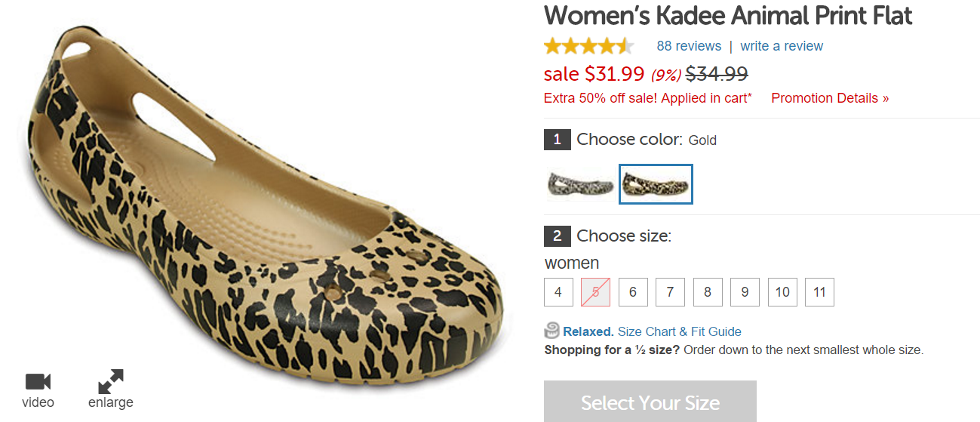Click the star rating icons
The width and height of the screenshot is (980, 422).
(588, 46)
